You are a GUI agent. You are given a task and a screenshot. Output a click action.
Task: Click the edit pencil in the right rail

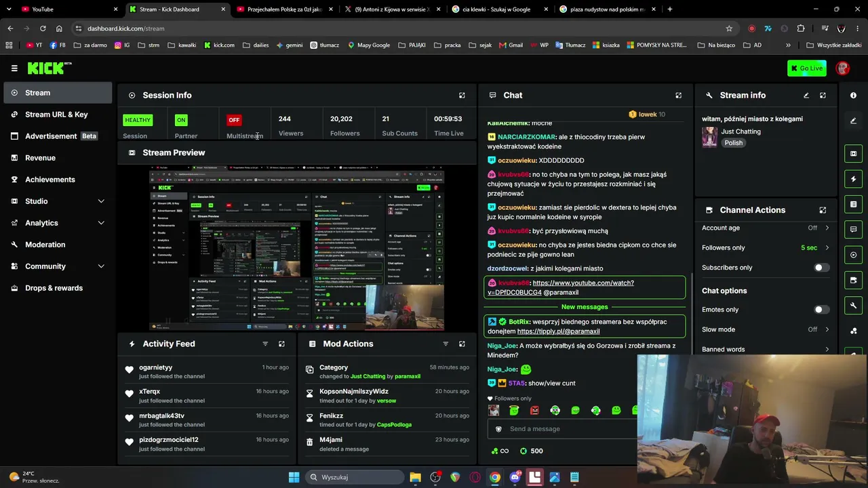tap(853, 121)
